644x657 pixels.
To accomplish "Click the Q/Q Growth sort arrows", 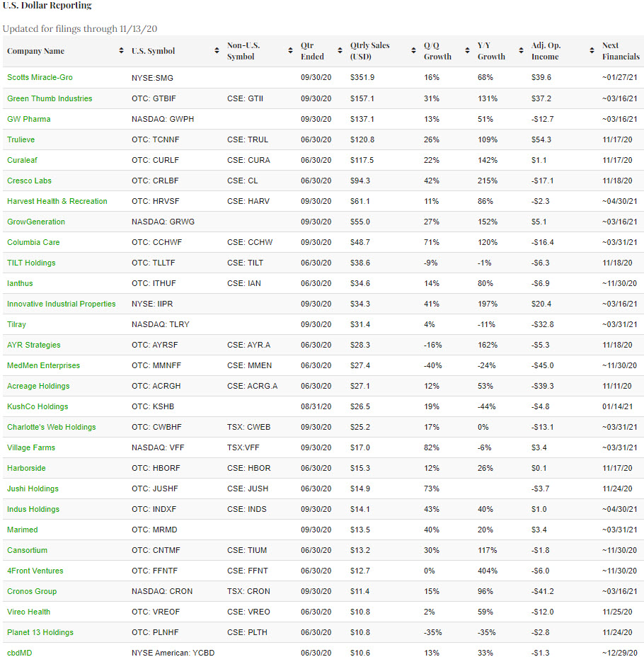I will click(x=467, y=51).
